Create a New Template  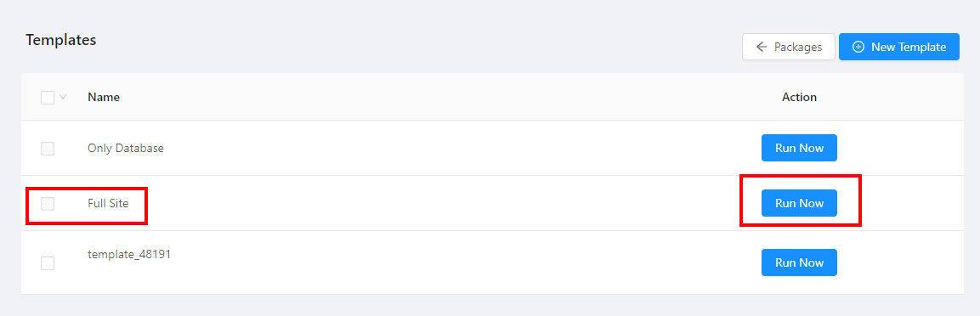pos(898,47)
